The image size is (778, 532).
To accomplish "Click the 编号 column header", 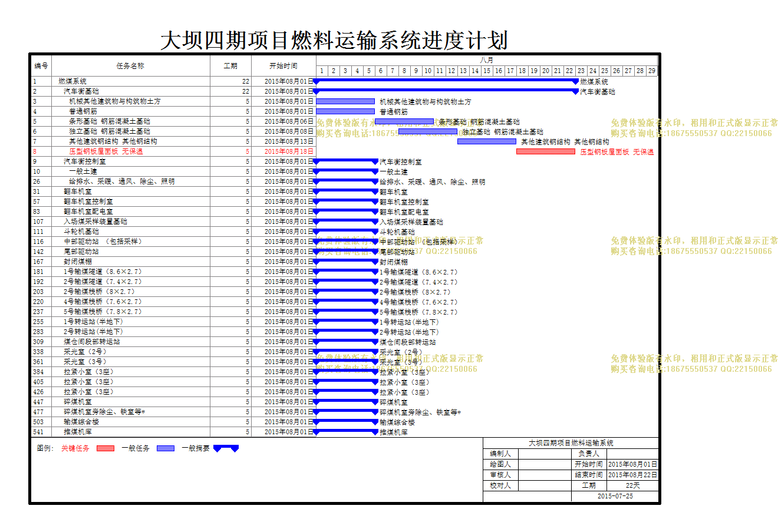I will 41,65.
